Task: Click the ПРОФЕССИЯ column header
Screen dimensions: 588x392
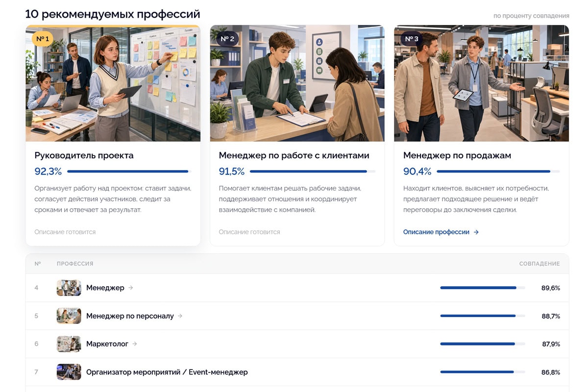Action: [75, 264]
